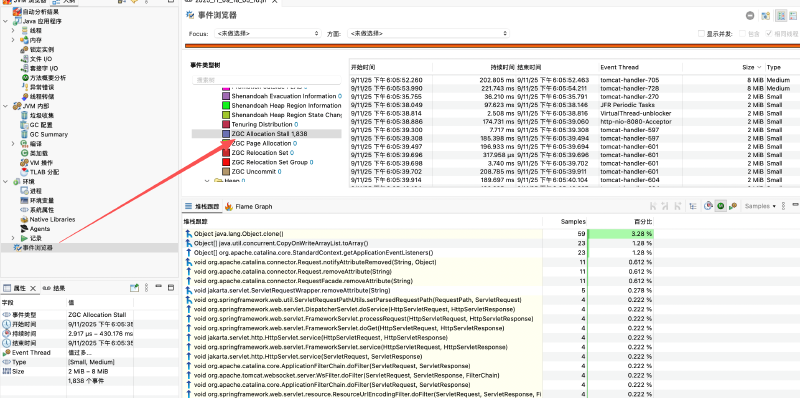The height and width of the screenshot is (398, 800).
Task: Open 方法概要分析 page
Action: (47, 78)
